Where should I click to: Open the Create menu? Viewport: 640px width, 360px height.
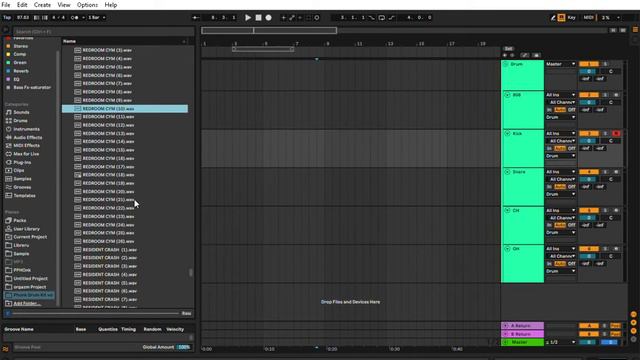pyautogui.click(x=42, y=5)
